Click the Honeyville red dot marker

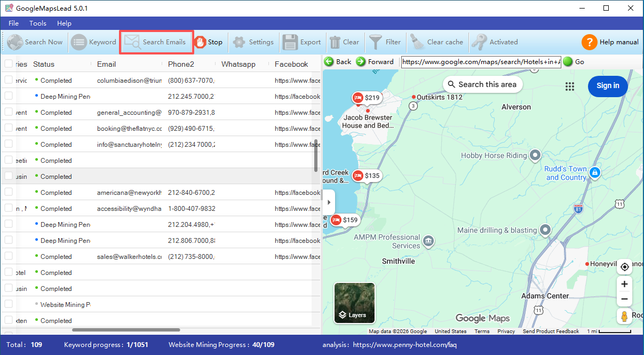coord(587,264)
